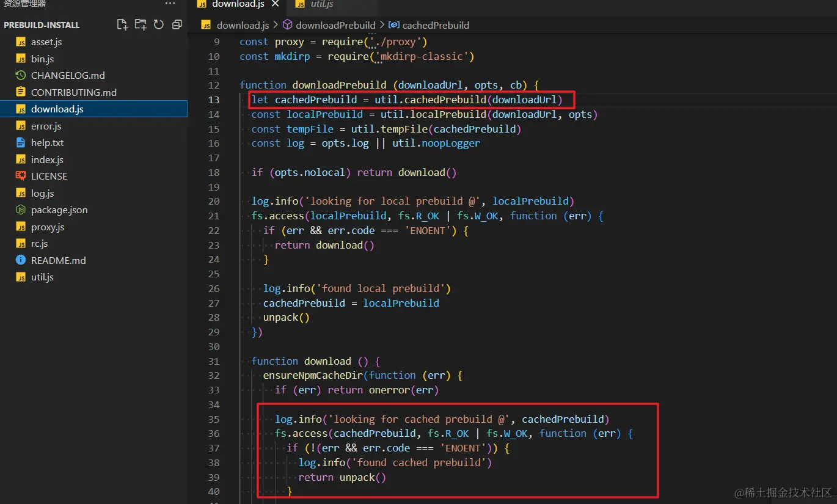Select the download.js editor tab
This screenshot has height=504, width=837.
pyautogui.click(x=238, y=5)
